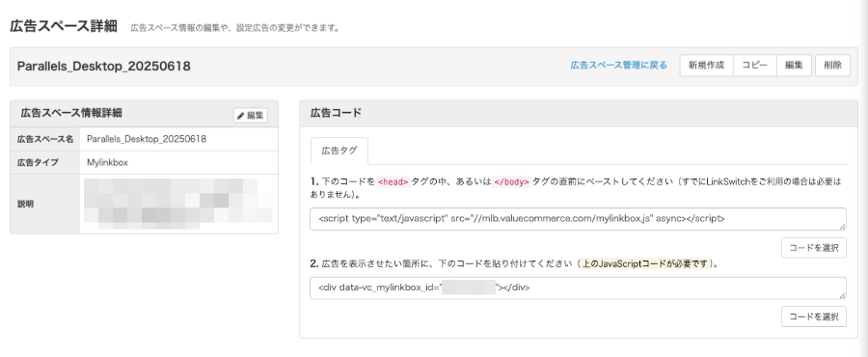Click the 広告スペース名 row label
The image size is (868, 357).
(x=44, y=139)
